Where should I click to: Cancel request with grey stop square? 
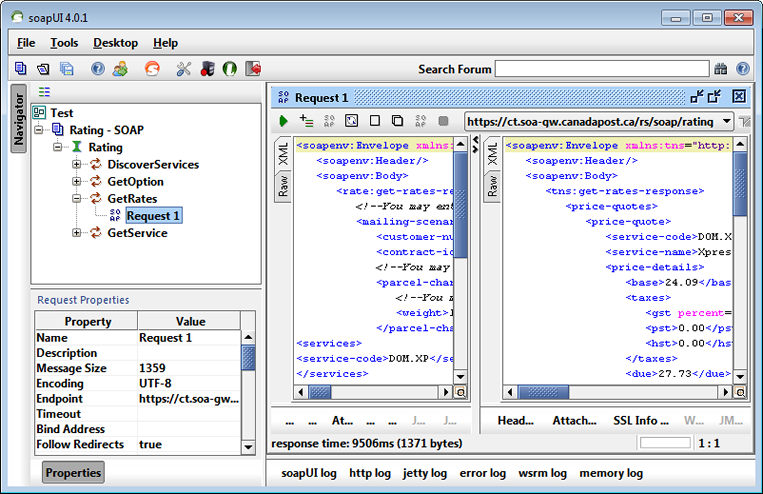(x=443, y=121)
